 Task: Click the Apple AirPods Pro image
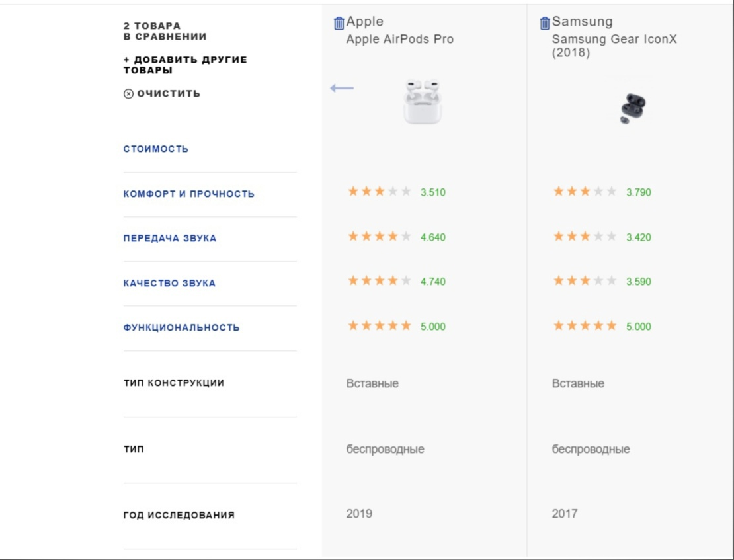tap(423, 102)
